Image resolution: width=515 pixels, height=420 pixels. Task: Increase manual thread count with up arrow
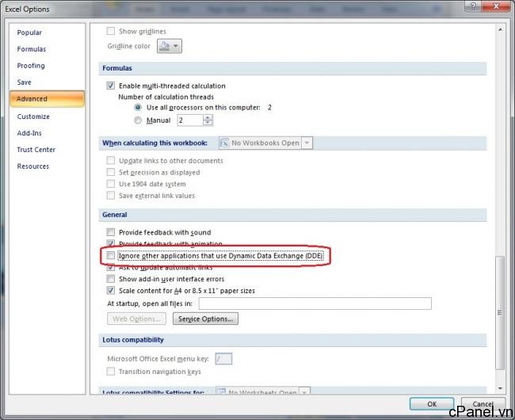coord(208,117)
